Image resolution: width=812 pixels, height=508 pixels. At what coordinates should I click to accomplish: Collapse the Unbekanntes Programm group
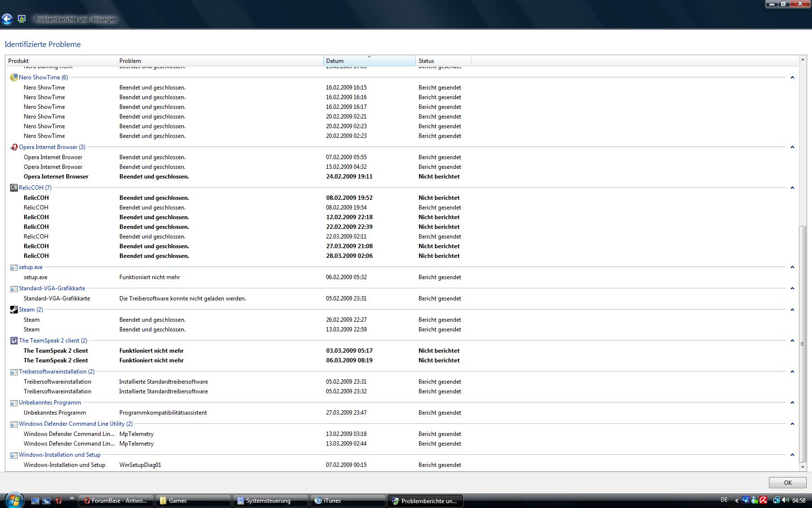[x=792, y=403]
